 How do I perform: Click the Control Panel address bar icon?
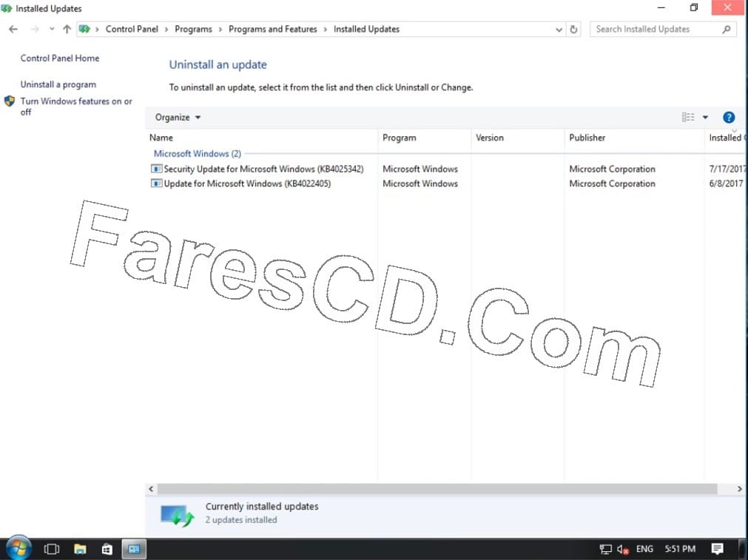coord(84,29)
